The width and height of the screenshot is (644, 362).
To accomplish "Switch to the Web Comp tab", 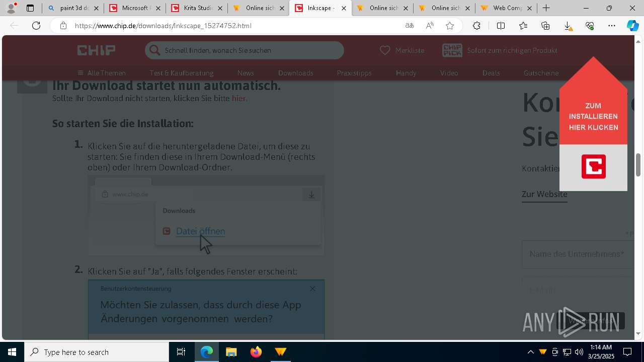I will [x=506, y=8].
